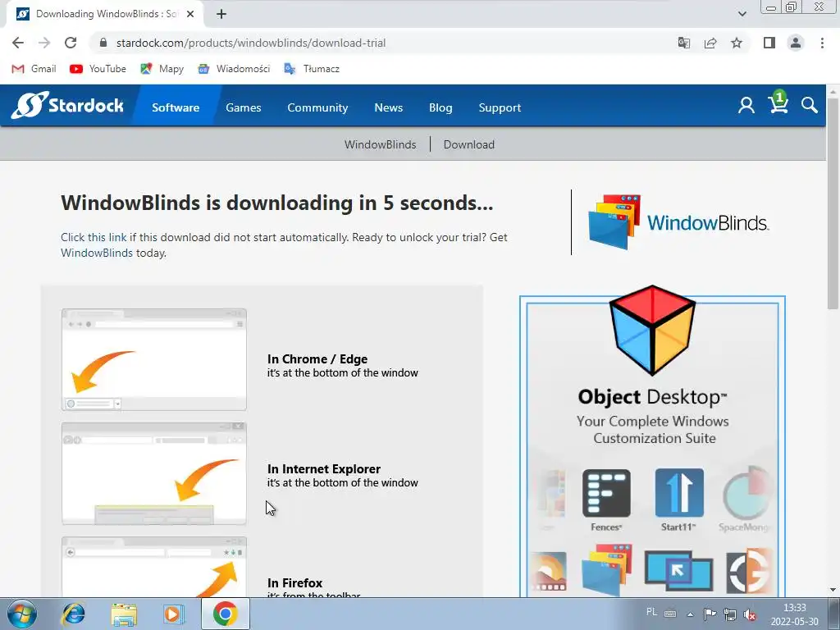
Task: Open a new browser tab
Action: click(221, 15)
